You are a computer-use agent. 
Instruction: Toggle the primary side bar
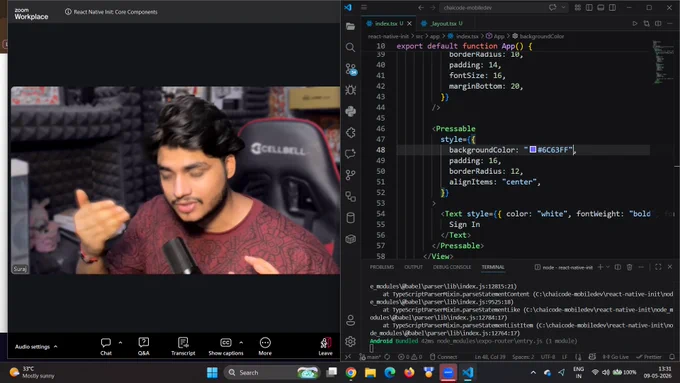click(589, 7)
